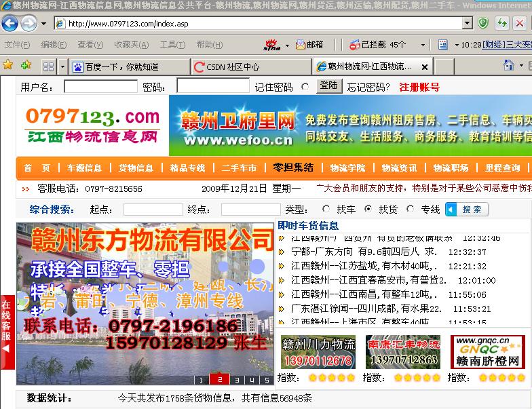532x409 pixels.
Task: Open the recent pages dropdown arrow
Action: [43, 24]
